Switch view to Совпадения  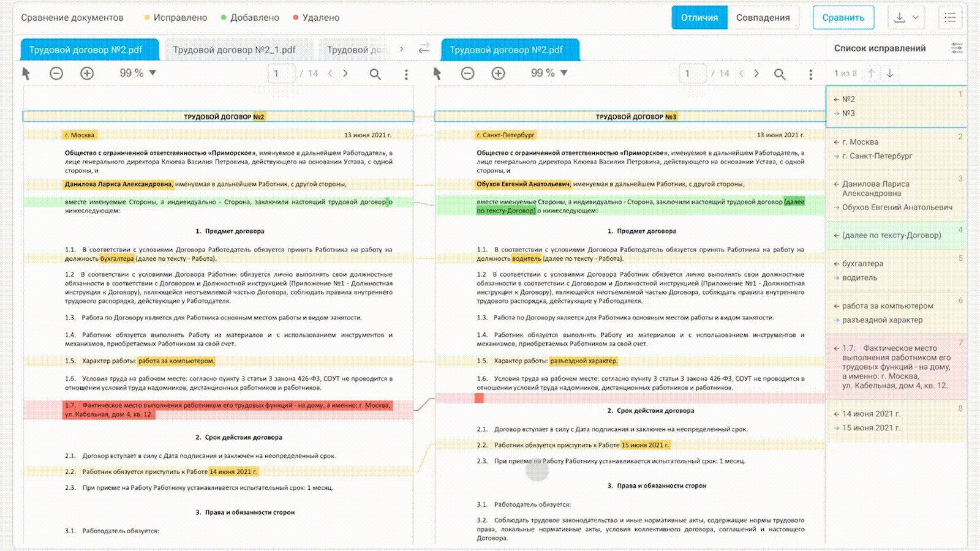(763, 18)
